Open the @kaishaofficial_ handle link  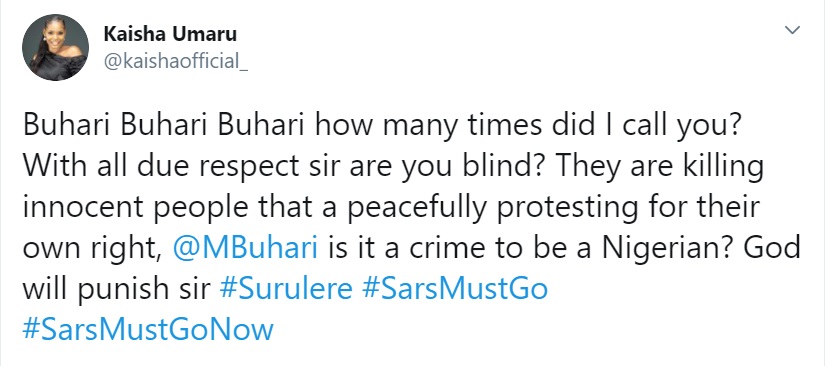(175, 63)
